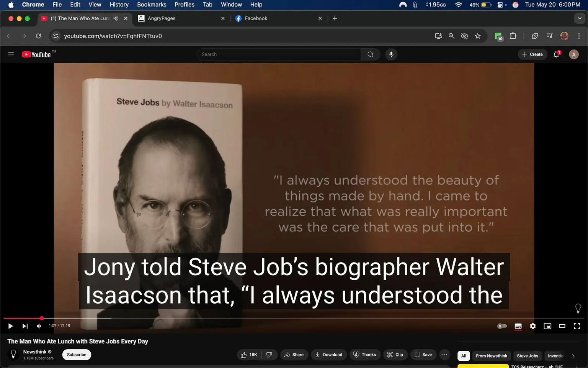Start a voice search with the microphone

click(x=391, y=54)
